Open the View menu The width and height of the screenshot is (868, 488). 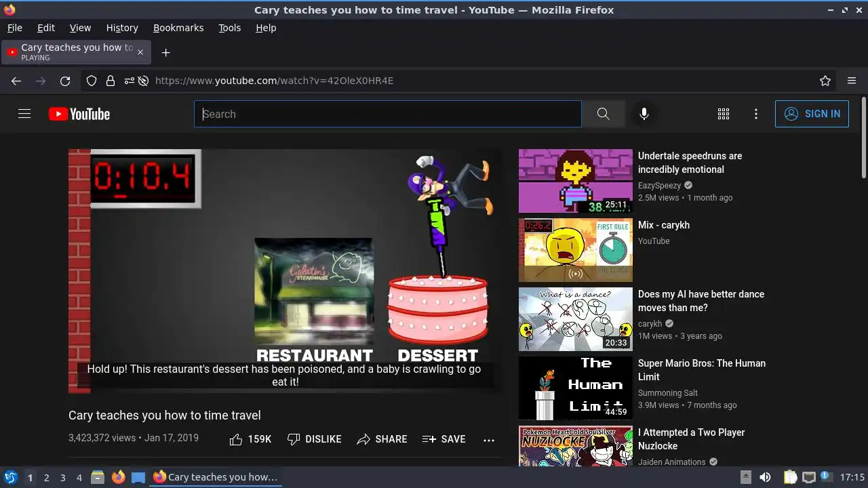(x=80, y=28)
